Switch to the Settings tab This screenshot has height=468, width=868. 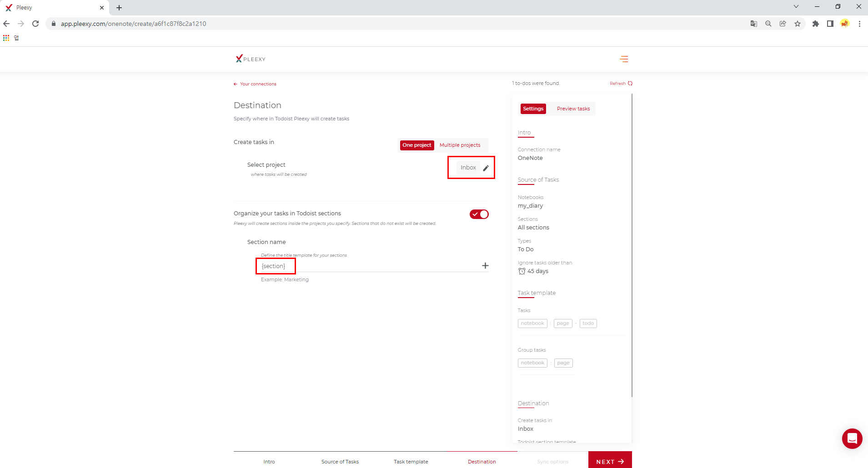(x=533, y=109)
